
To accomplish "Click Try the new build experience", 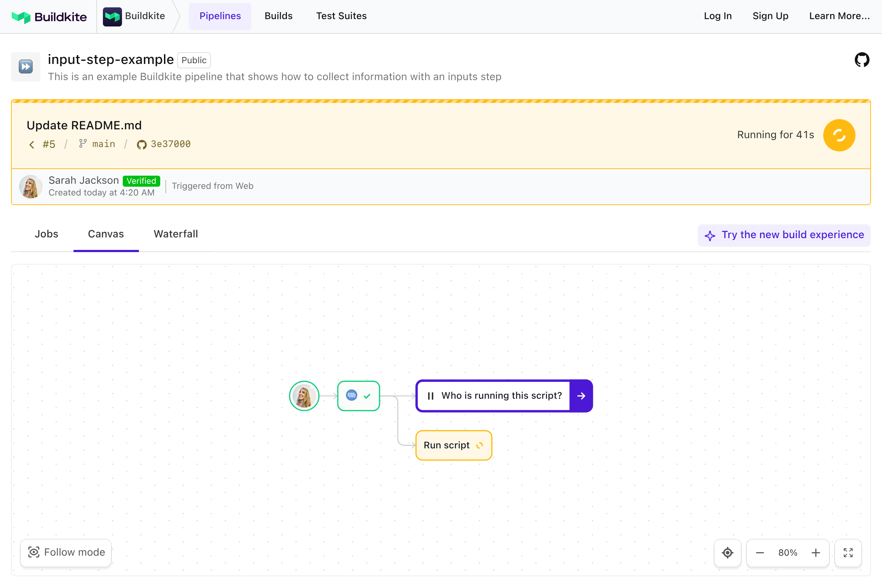I will 784,235.
